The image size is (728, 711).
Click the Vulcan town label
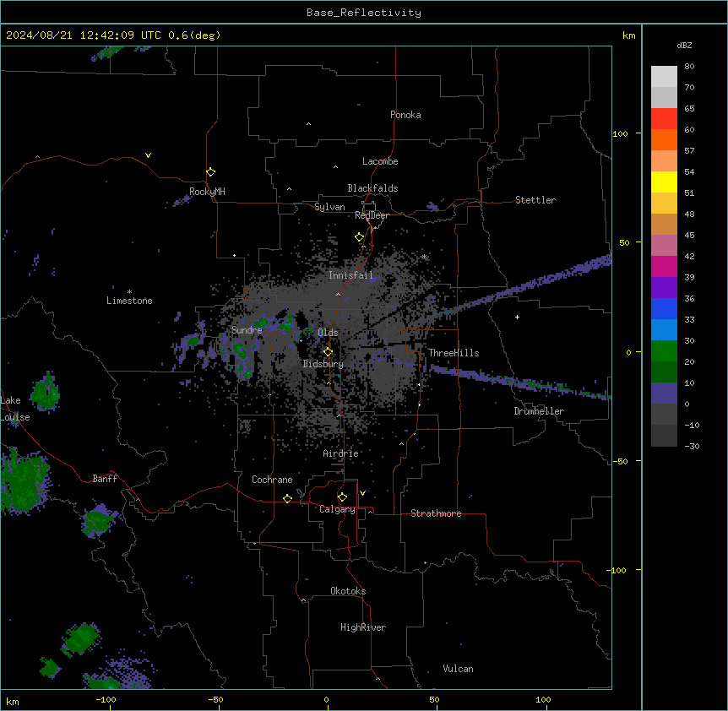pos(458,669)
